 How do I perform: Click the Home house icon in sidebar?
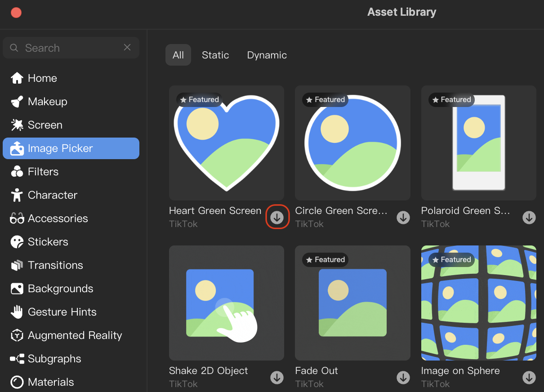tap(17, 78)
